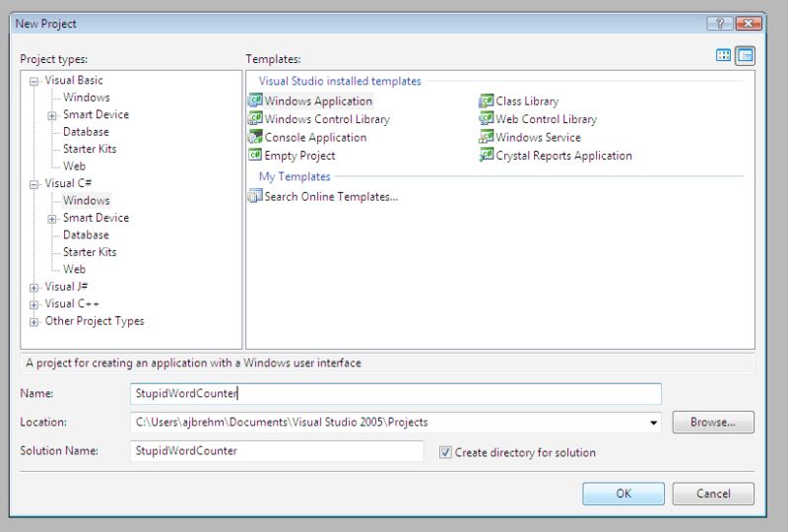Select the Class Library template icon

pos(486,100)
